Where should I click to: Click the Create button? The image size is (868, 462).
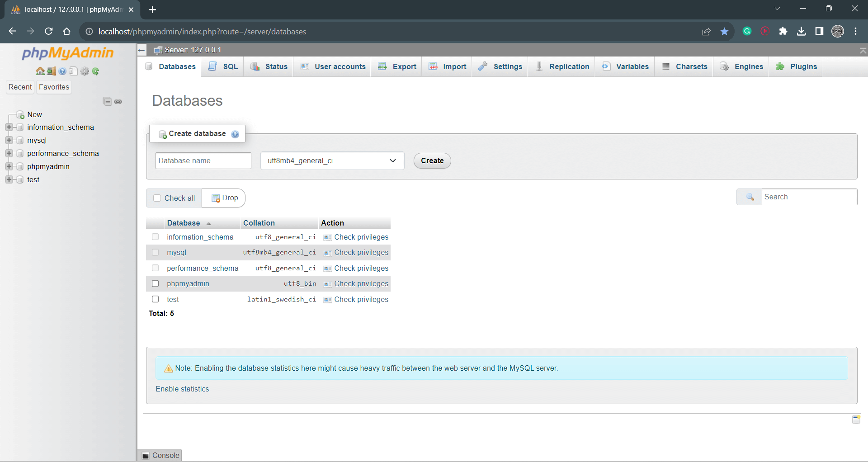(x=432, y=160)
